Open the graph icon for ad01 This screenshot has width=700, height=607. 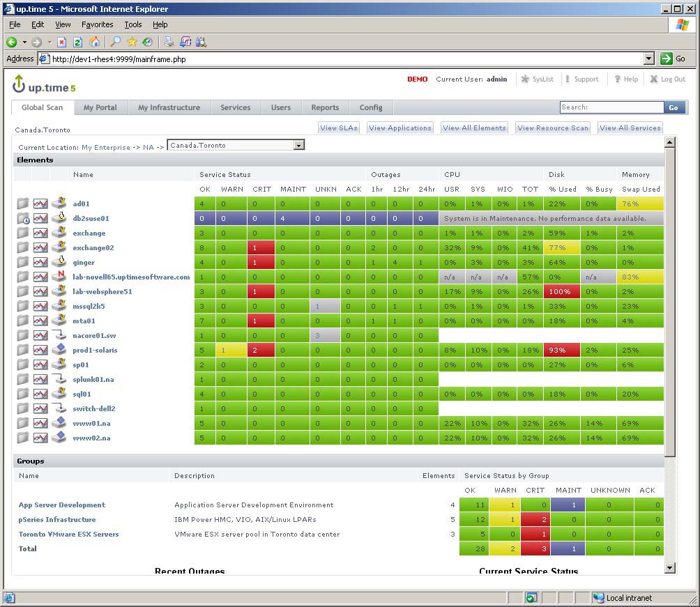pyautogui.click(x=40, y=204)
